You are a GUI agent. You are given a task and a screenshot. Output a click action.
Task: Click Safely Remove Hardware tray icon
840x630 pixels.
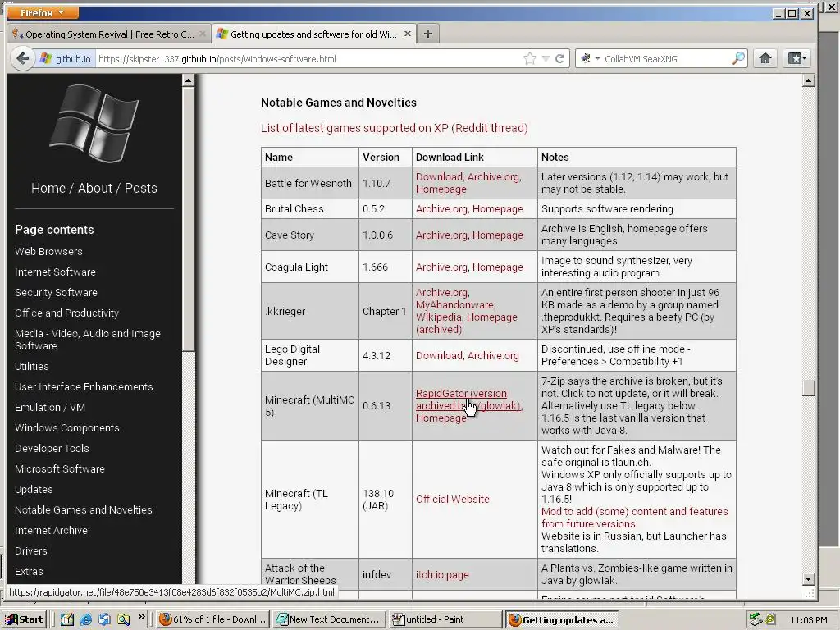tap(756, 619)
